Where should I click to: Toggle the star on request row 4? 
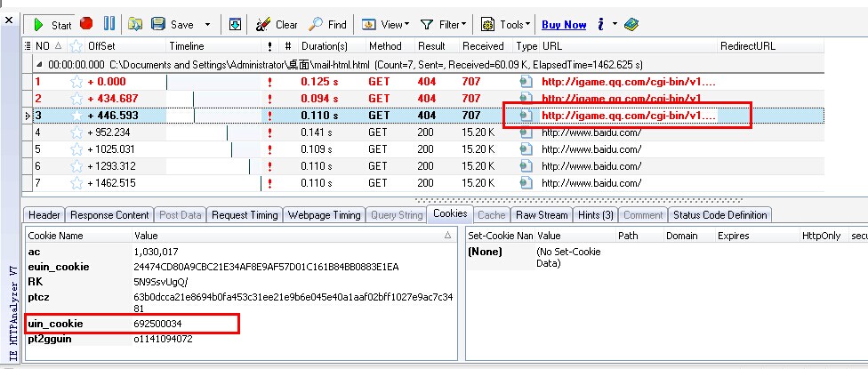coord(76,132)
